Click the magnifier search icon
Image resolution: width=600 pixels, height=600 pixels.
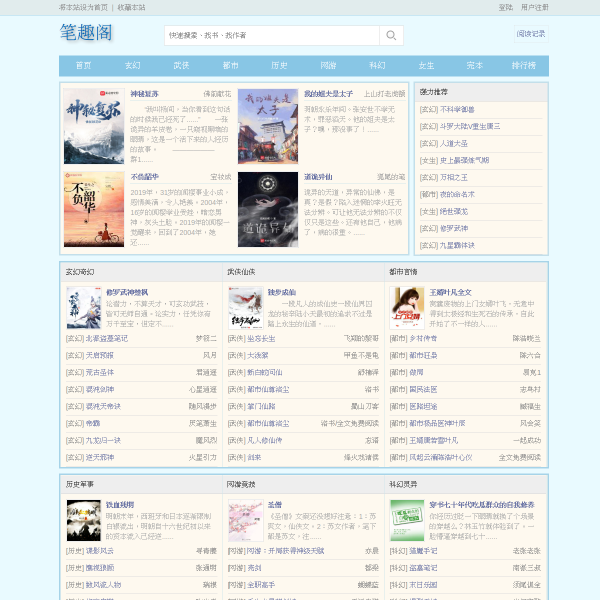tap(391, 35)
